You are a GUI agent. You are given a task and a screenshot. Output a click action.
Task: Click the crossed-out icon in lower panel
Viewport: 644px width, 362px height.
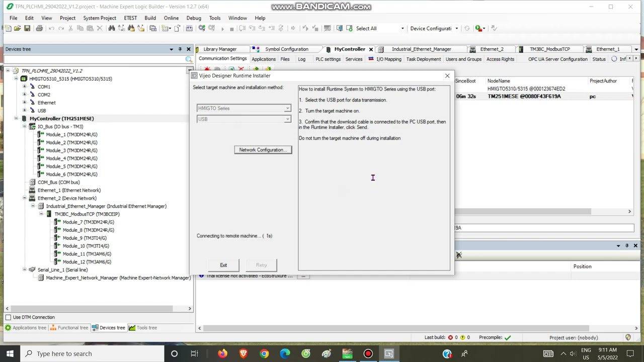(459, 255)
